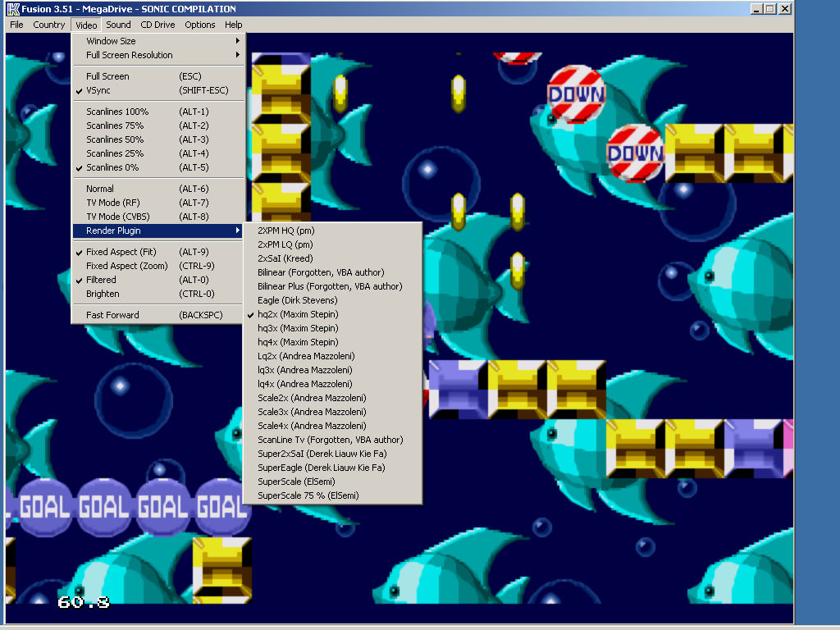Select 2XPM HQ (pm) render plugin
Screen dimensions: 840x630
(x=333, y=231)
